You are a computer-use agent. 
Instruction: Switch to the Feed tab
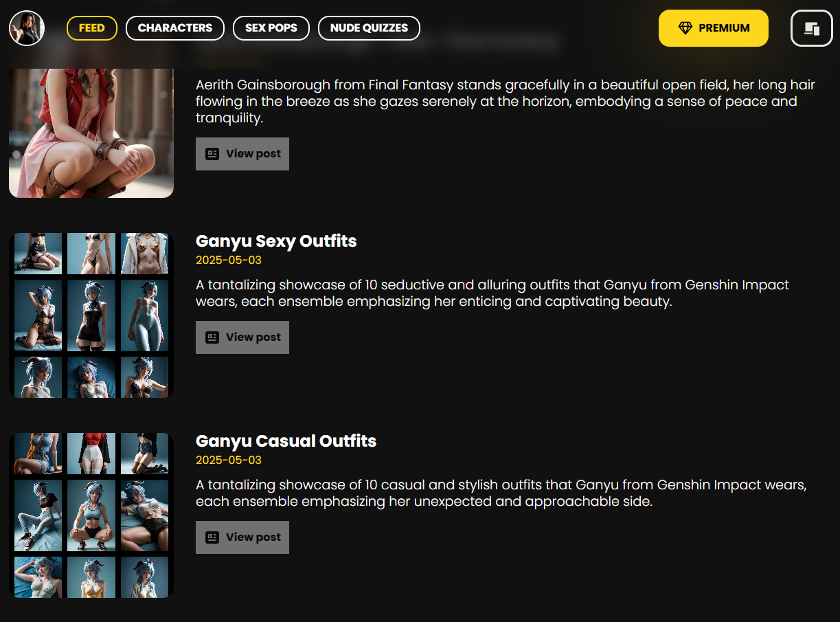[x=92, y=28]
